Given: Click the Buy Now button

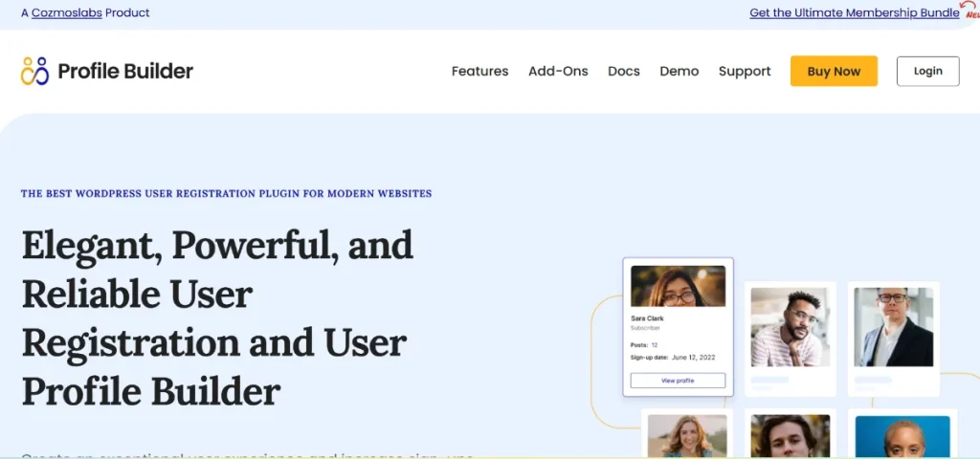Looking at the screenshot, I should (x=834, y=71).
